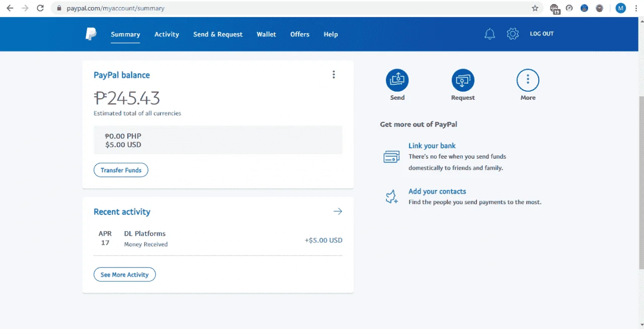Click the Recent activity heading link
Viewport: 644px width, 329px height.
click(x=122, y=212)
